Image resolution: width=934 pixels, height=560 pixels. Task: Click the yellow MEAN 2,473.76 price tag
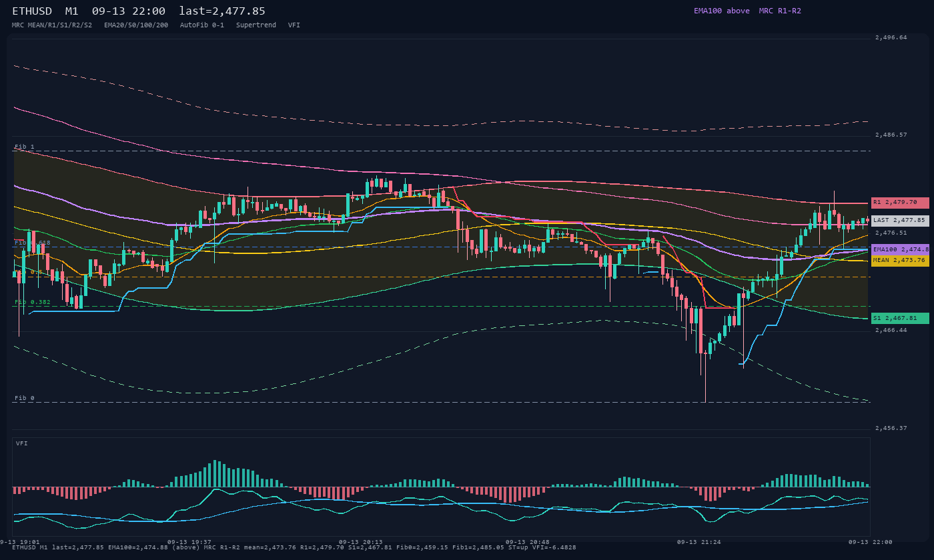click(900, 261)
